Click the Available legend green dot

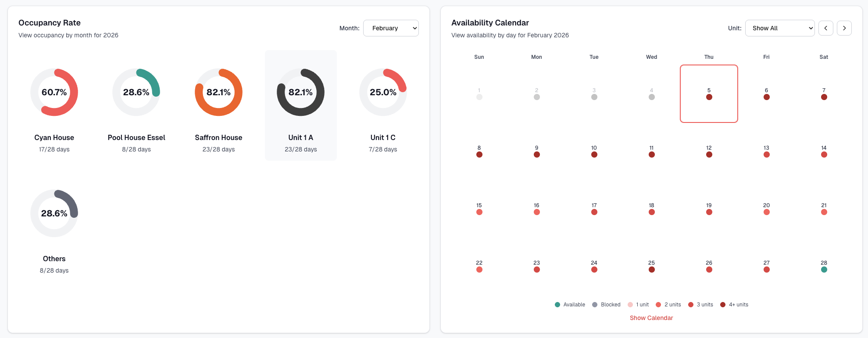pos(557,305)
